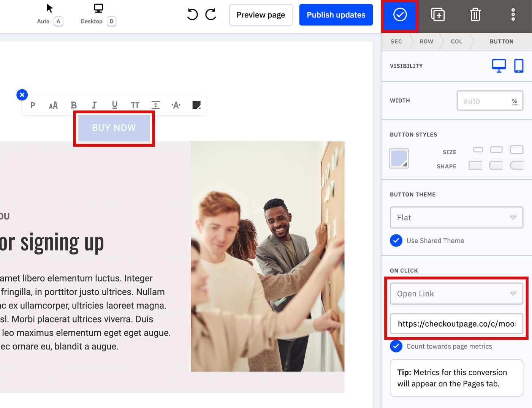532x408 pixels.
Task: Toggle uppercase TT text transform
Action: click(x=135, y=105)
